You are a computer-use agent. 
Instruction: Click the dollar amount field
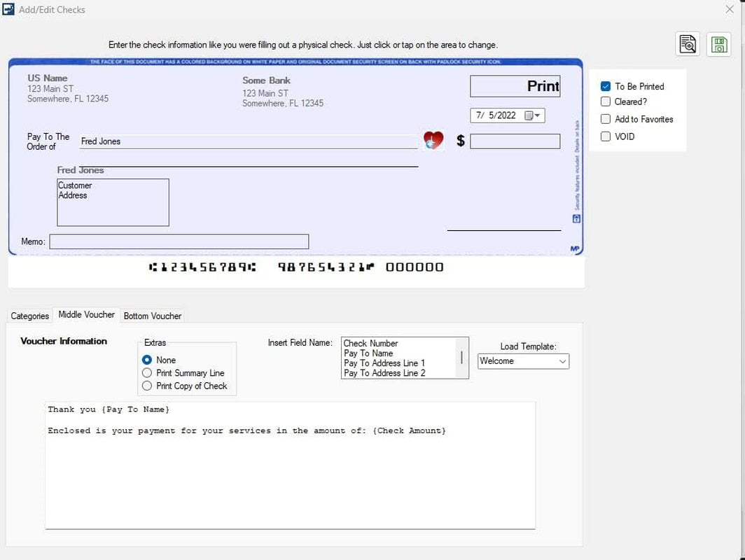(x=515, y=141)
